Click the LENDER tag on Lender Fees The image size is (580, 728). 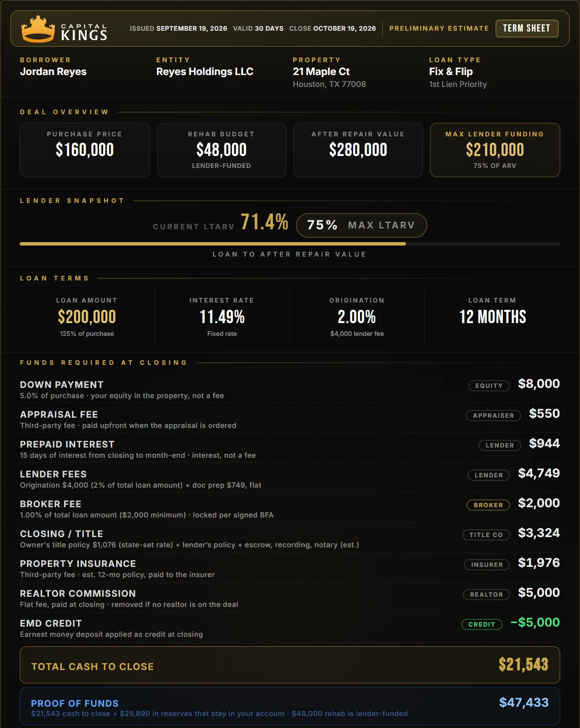489,475
